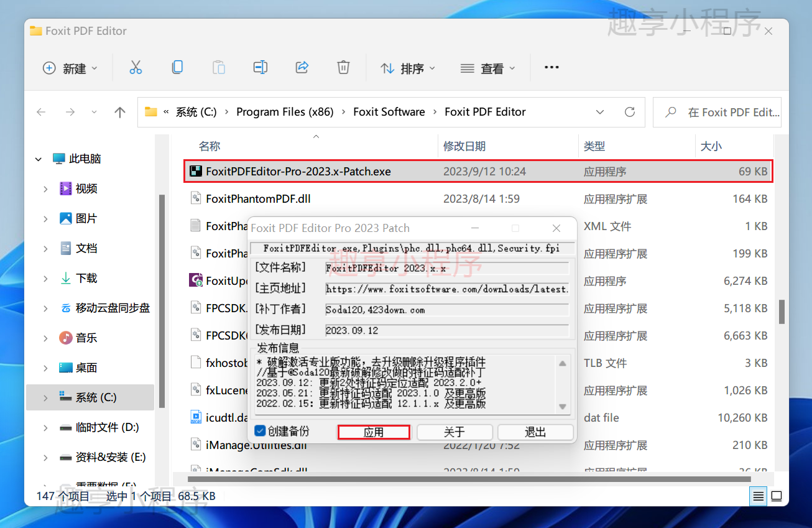Click the Cut scissors icon in toolbar
Viewport: 812px width, 528px height.
(x=136, y=68)
